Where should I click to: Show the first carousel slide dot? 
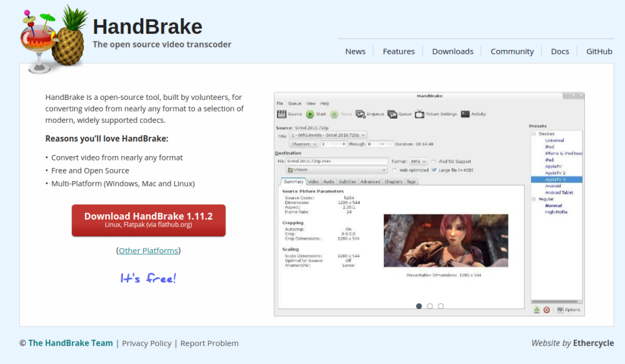click(419, 307)
